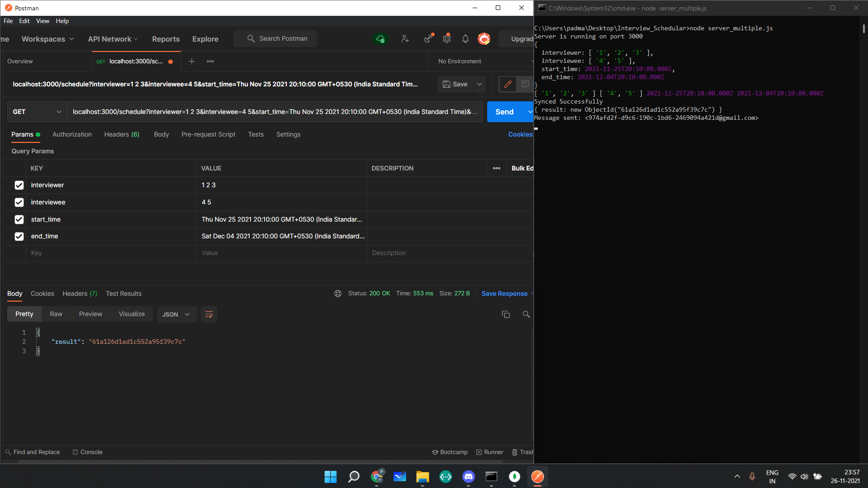The image size is (868, 488).
Task: Click the Save button
Action: (455, 84)
